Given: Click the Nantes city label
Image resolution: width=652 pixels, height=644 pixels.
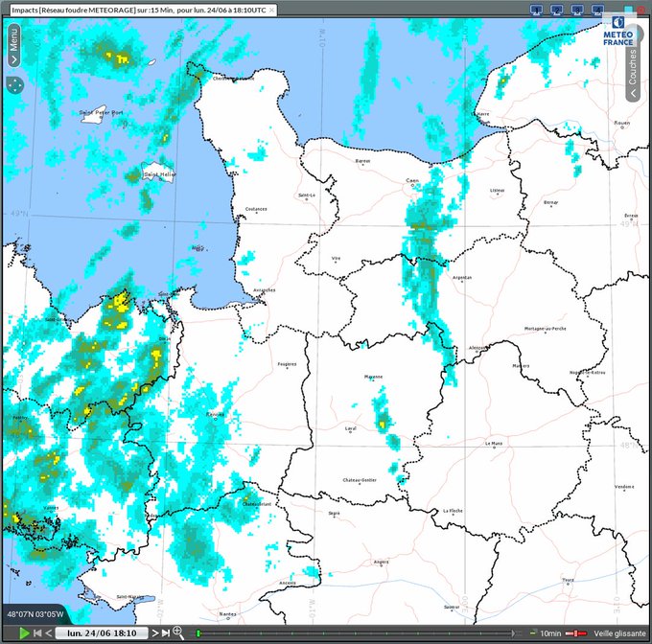Looking at the screenshot, I should [227, 613].
